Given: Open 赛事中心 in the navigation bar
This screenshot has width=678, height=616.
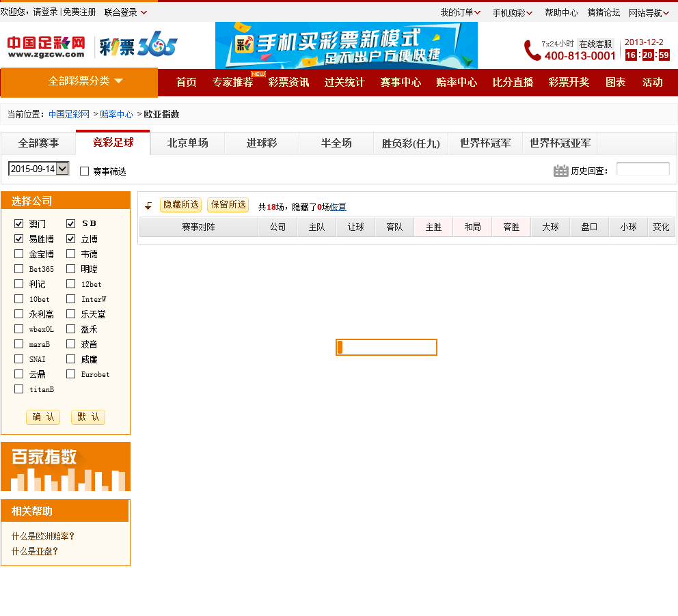Looking at the screenshot, I should 401,82.
